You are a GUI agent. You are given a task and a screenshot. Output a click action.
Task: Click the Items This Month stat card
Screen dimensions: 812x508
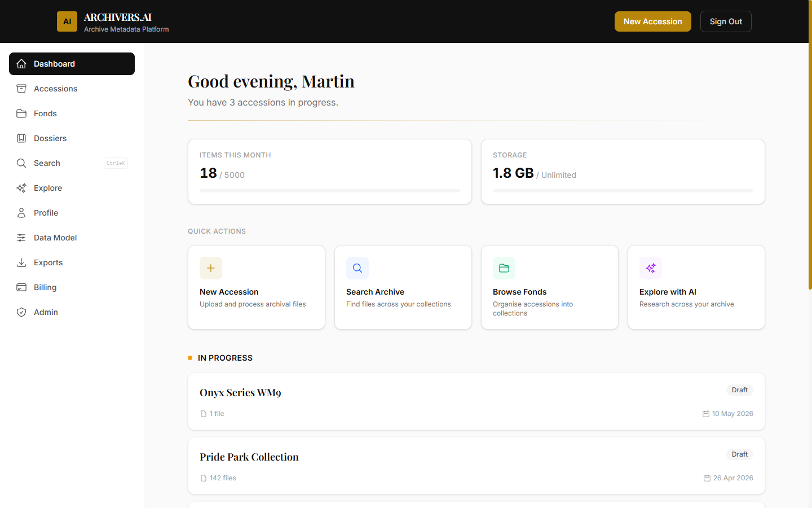point(330,172)
